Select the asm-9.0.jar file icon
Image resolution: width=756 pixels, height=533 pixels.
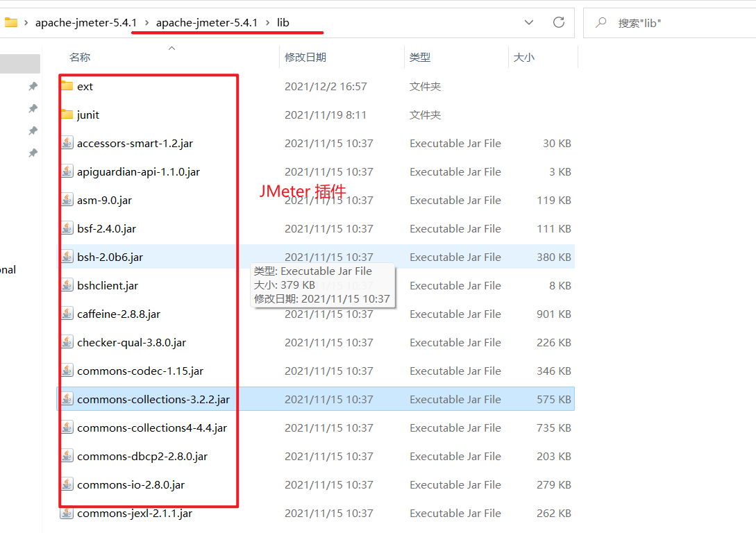click(67, 200)
